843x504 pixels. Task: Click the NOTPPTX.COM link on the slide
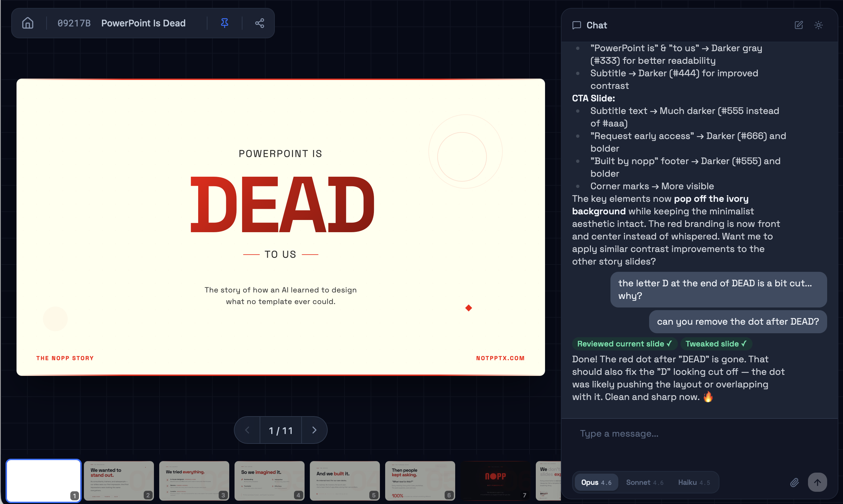click(500, 358)
